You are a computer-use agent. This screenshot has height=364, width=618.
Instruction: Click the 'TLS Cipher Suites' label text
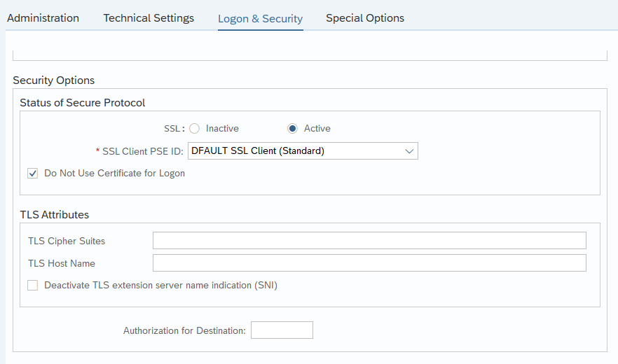coord(67,241)
